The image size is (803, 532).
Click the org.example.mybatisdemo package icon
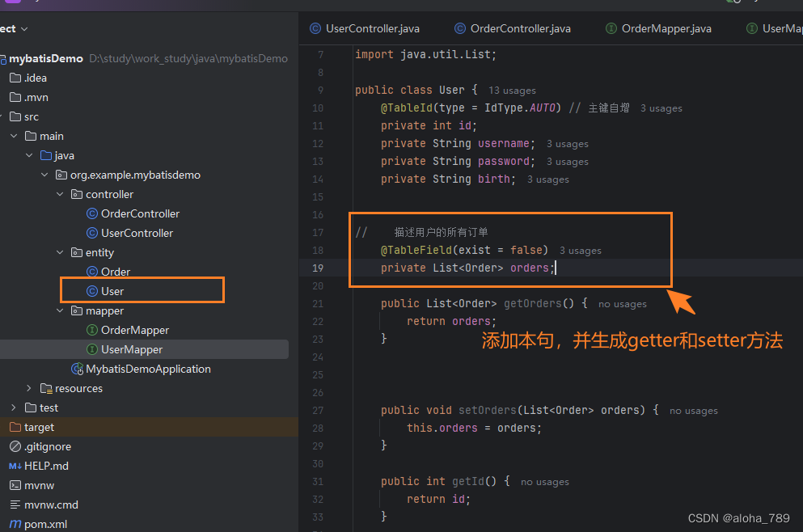coord(61,175)
